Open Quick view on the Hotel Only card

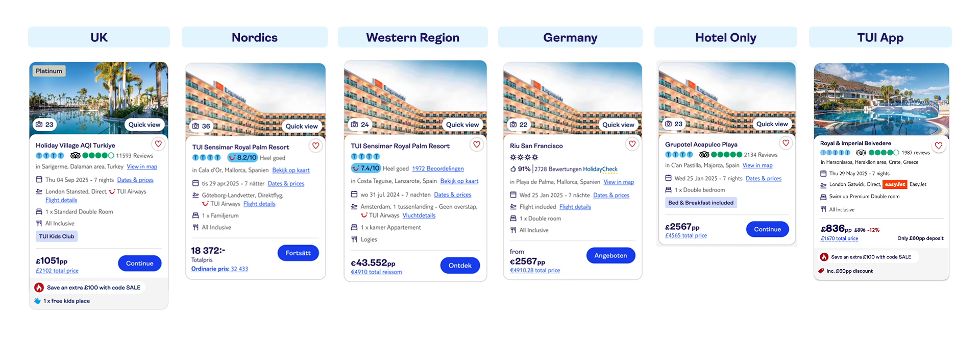click(772, 124)
